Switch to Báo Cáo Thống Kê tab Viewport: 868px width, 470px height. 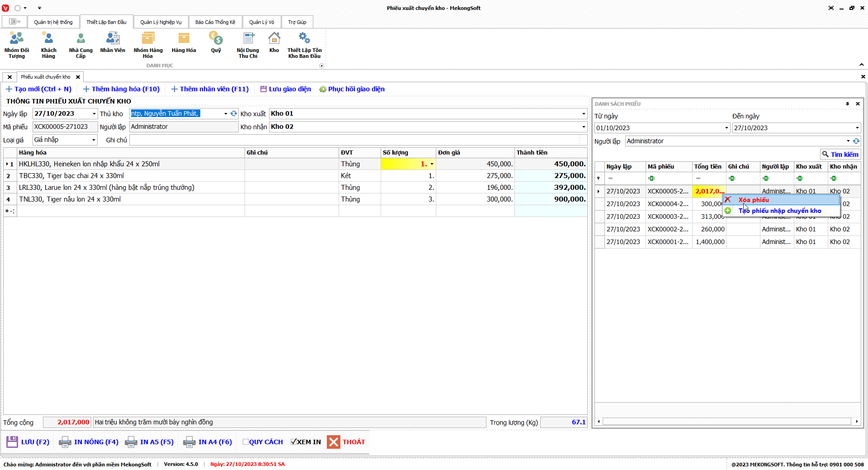[x=215, y=22]
